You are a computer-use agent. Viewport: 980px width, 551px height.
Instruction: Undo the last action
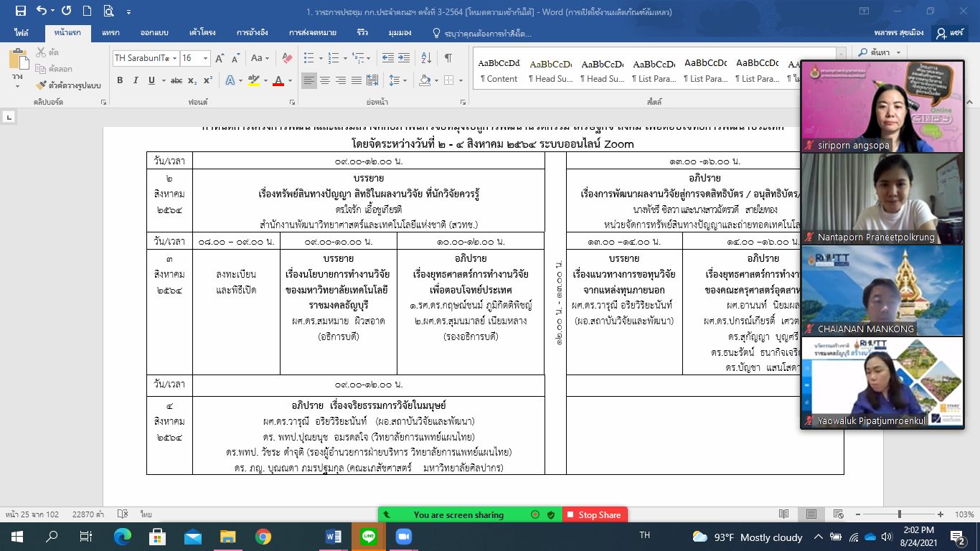pyautogui.click(x=42, y=11)
